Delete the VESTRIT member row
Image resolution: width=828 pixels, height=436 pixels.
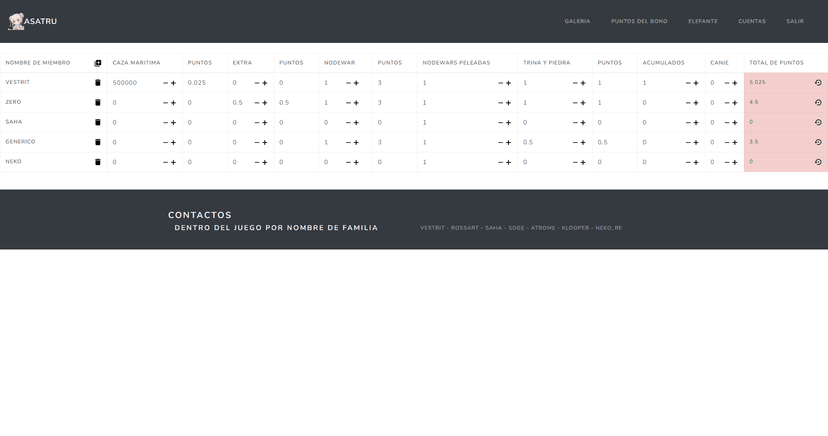coord(98,83)
